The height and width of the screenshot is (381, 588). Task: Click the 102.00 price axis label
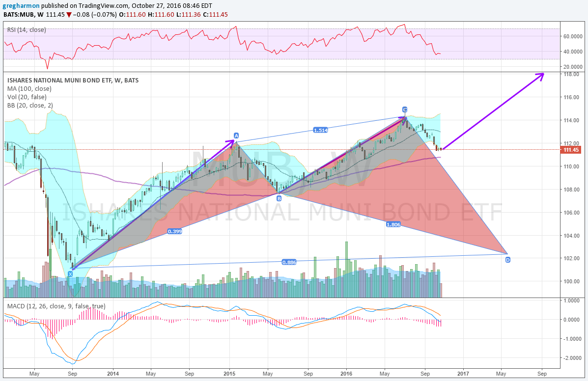point(571,258)
